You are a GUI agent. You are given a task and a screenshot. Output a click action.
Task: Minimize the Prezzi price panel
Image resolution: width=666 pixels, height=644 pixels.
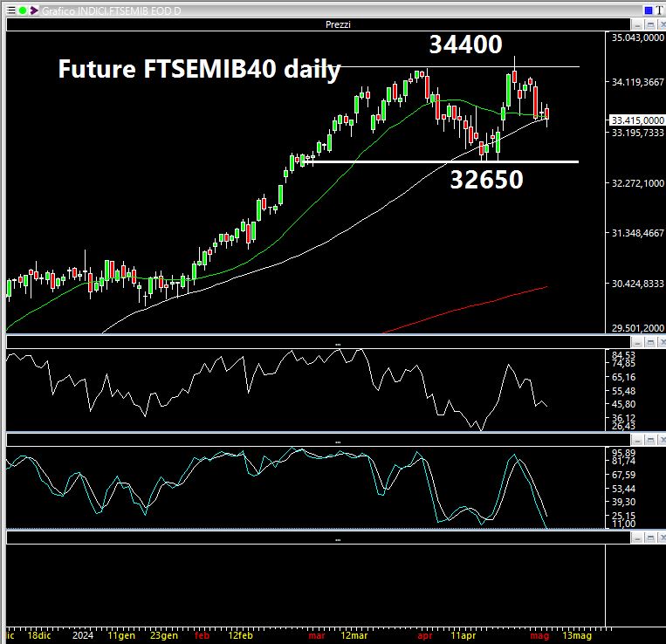pyautogui.click(x=637, y=24)
